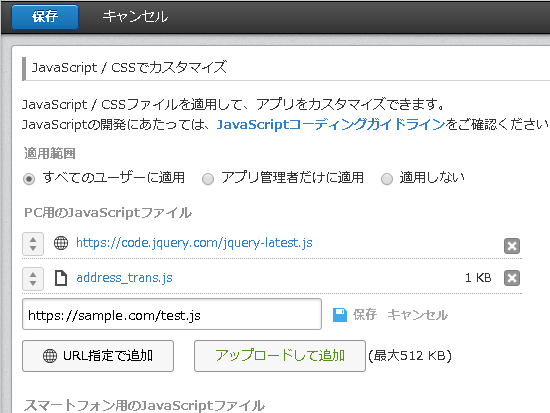Click キャンセル in the top bar
This screenshot has width=550, height=413.
[x=135, y=16]
